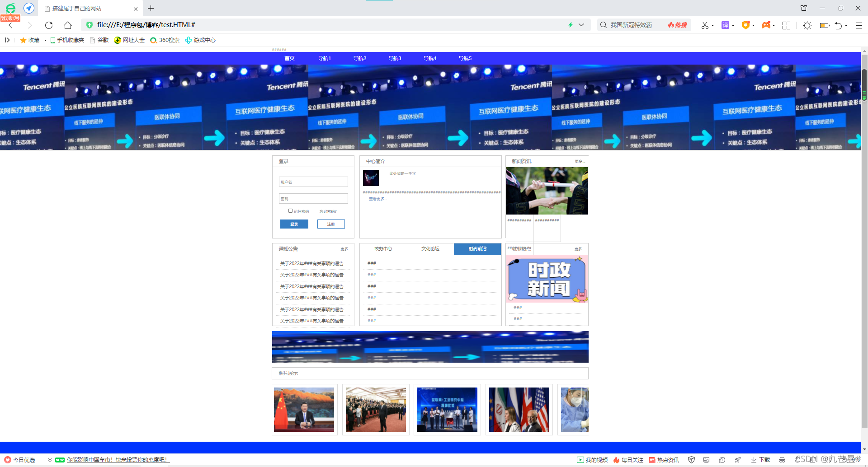The width and height of the screenshot is (868, 467).
Task: Click the four flags photo thumbnail
Action: 519,410
